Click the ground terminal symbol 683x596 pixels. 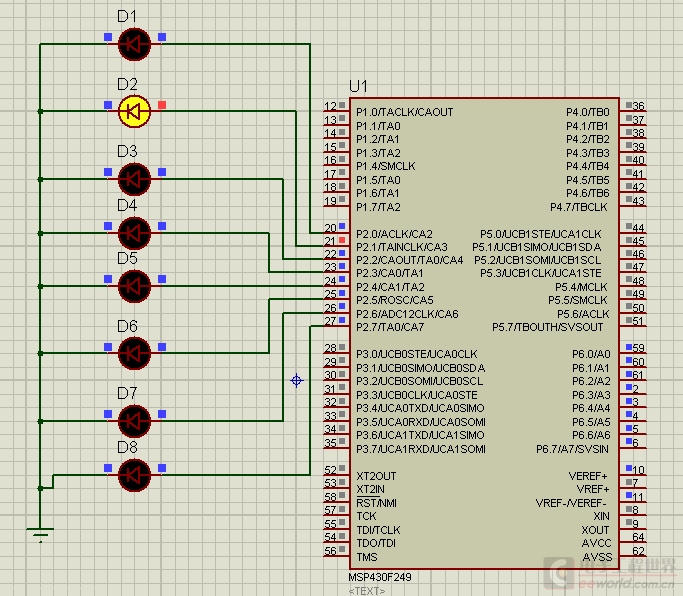pyautogui.click(x=40, y=534)
